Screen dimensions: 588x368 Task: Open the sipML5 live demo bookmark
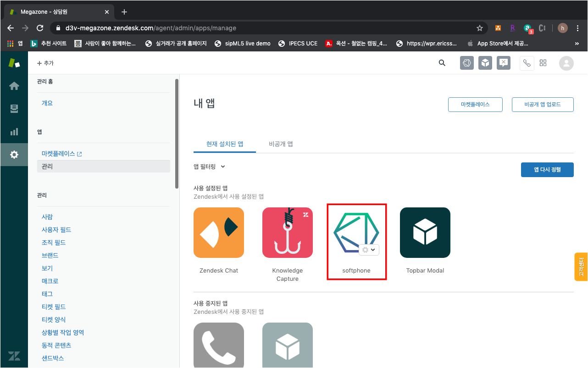click(242, 44)
